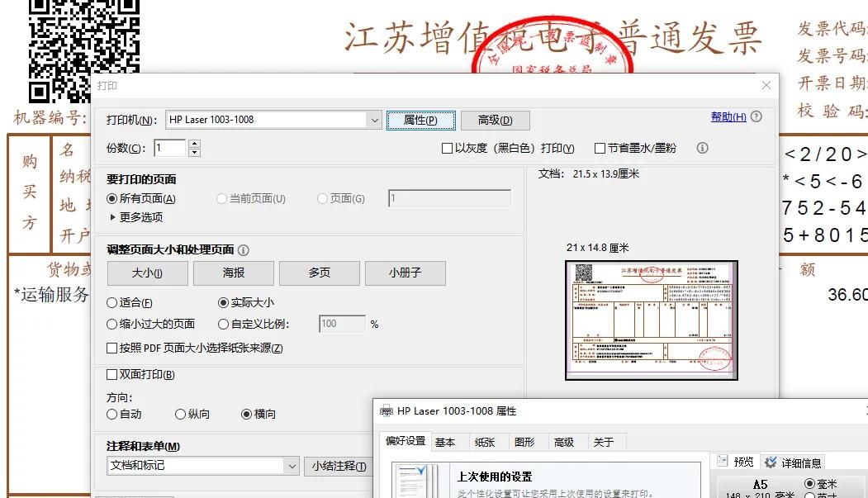Click info icon beside 节省墨水/墨粉
The image size is (868, 498).
701,148
